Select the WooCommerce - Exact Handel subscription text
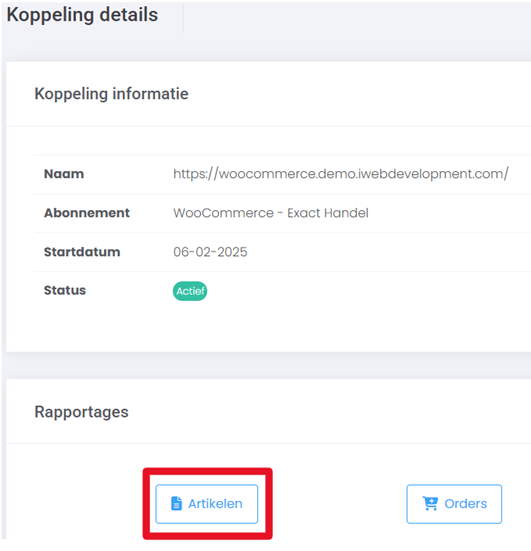531x551 pixels. click(x=271, y=213)
